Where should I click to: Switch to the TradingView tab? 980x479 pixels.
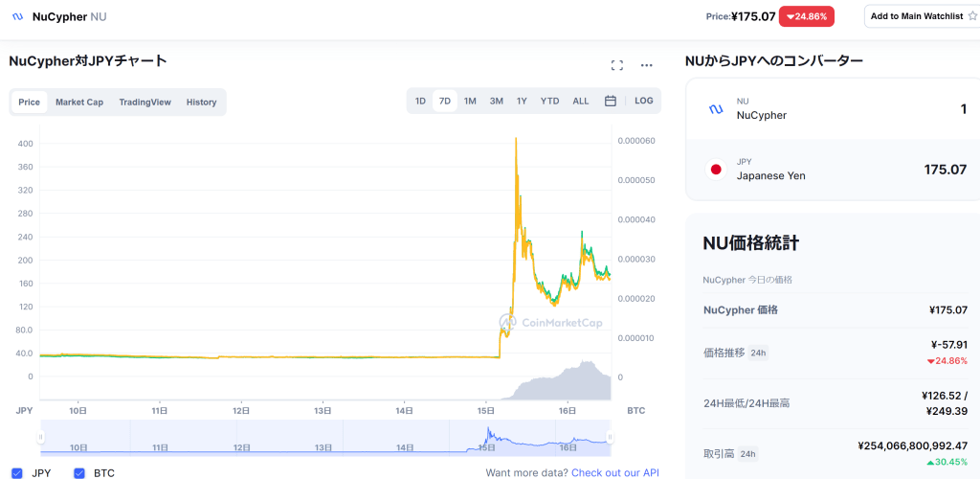145,103
